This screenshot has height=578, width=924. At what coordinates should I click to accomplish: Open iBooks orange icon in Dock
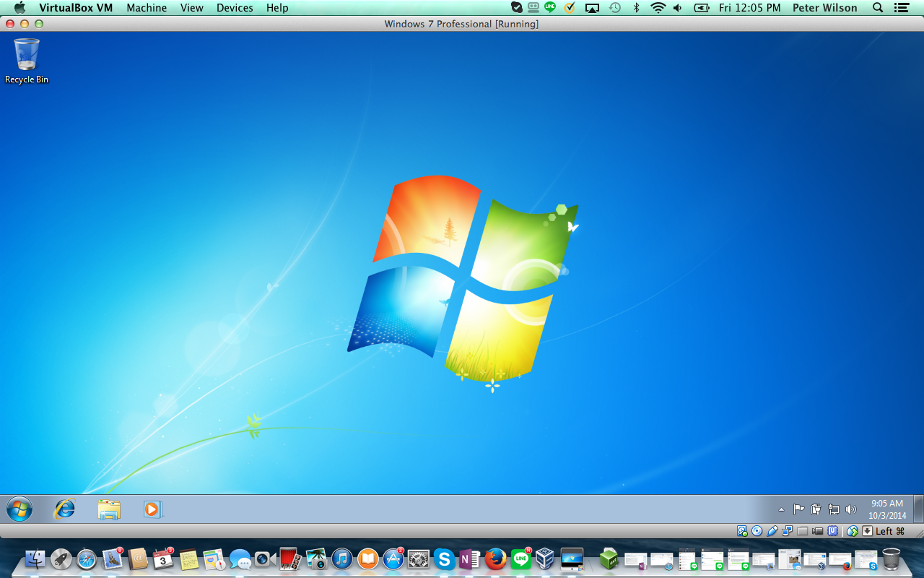click(368, 558)
